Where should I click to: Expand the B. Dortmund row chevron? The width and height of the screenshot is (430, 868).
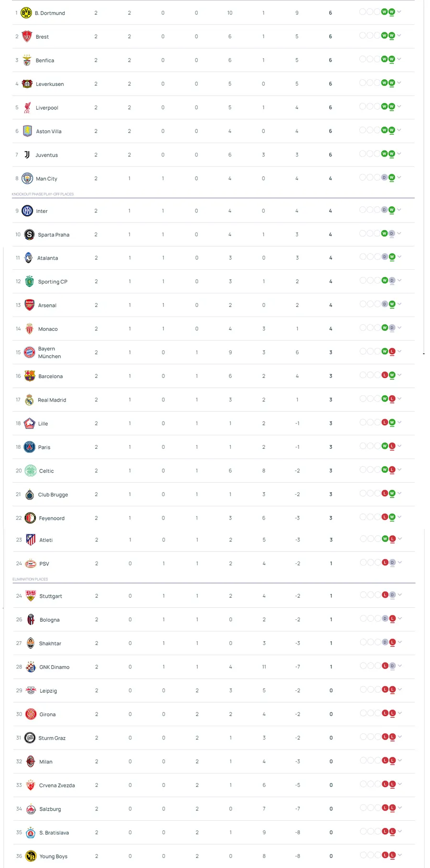pyautogui.click(x=399, y=12)
